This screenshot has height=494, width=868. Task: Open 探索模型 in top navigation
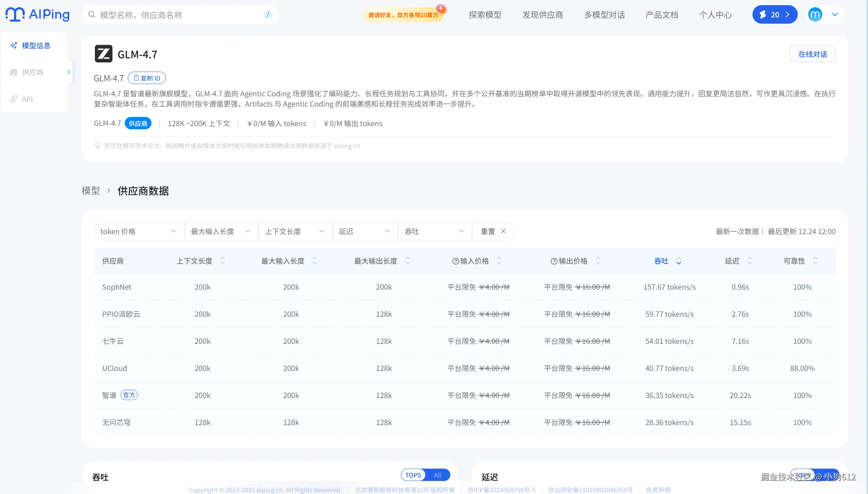point(485,15)
